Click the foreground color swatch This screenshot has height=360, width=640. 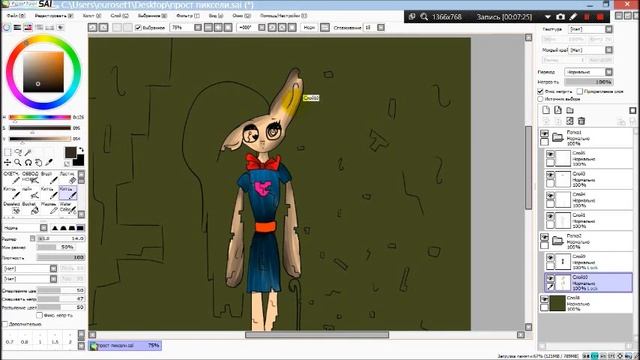click(70, 153)
